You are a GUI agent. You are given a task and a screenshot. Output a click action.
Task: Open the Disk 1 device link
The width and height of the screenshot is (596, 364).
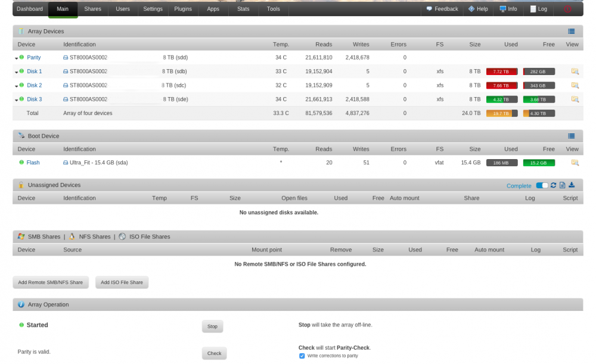[x=34, y=71]
